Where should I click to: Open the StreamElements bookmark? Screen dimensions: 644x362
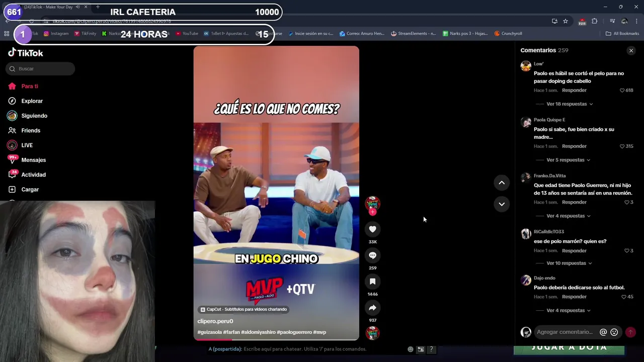coord(414,34)
